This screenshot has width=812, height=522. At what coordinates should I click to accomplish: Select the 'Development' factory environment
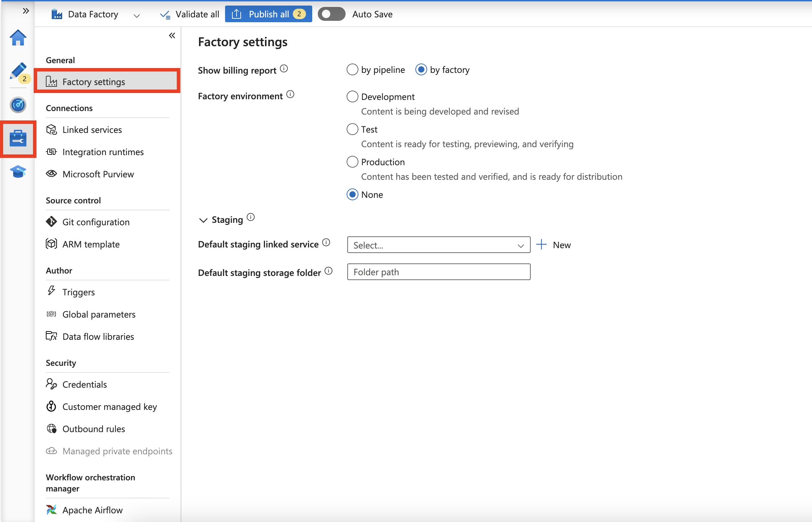[x=352, y=97]
